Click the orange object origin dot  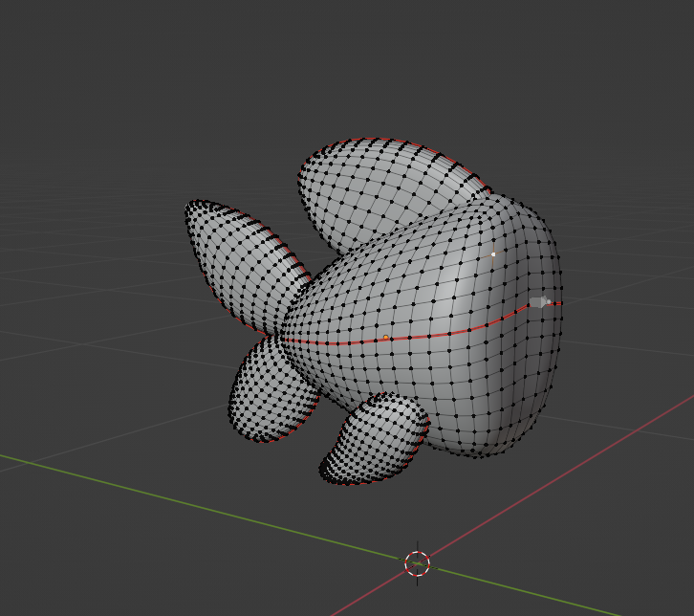pyautogui.click(x=386, y=338)
